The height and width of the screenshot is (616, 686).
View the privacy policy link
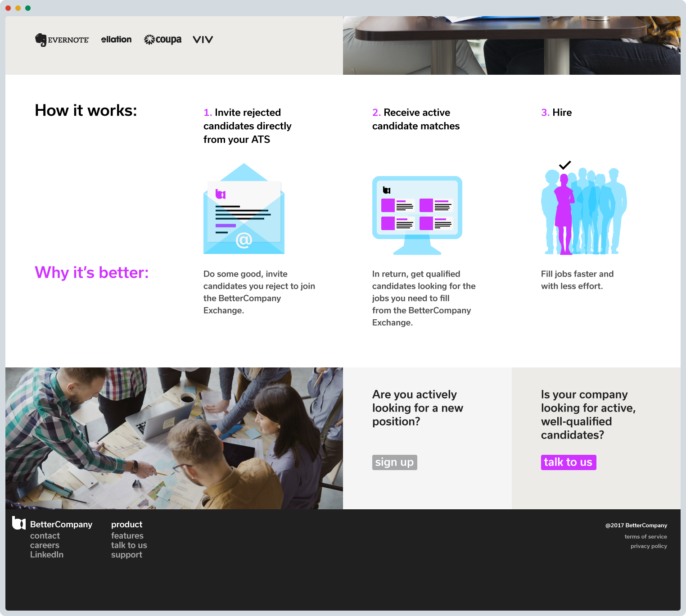point(649,546)
